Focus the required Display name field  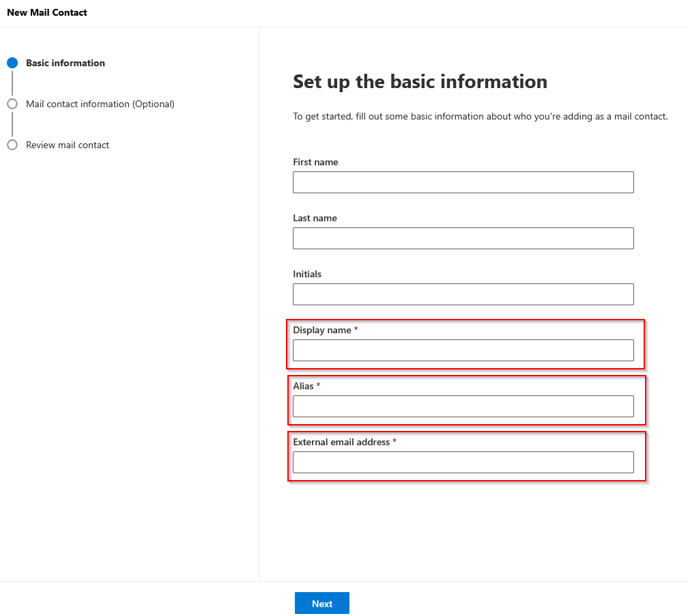(x=463, y=350)
